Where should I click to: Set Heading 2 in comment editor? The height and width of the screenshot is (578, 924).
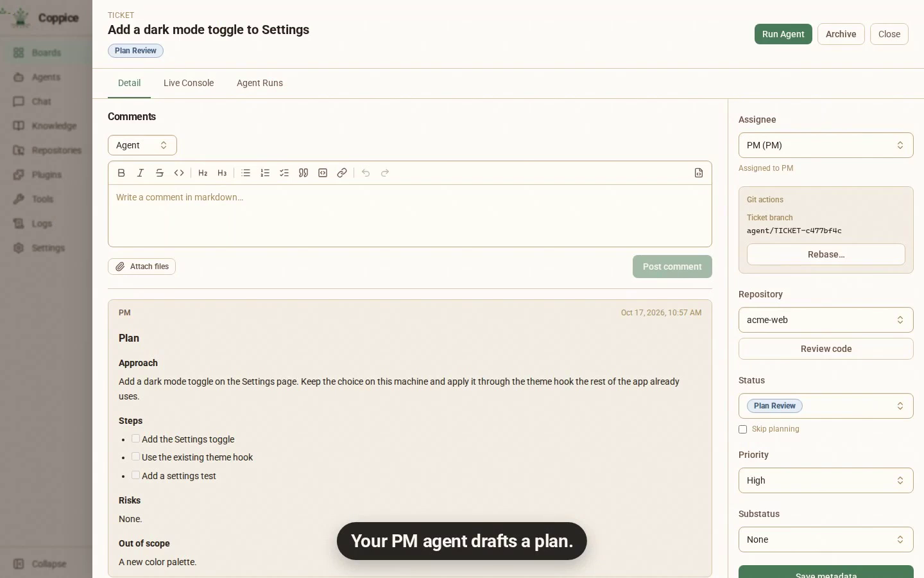[x=203, y=173]
